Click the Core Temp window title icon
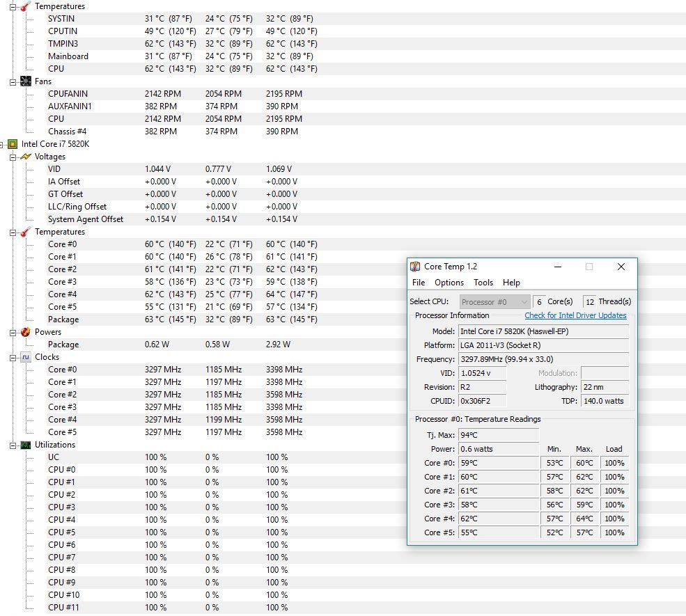The height and width of the screenshot is (616, 686). tap(415, 267)
